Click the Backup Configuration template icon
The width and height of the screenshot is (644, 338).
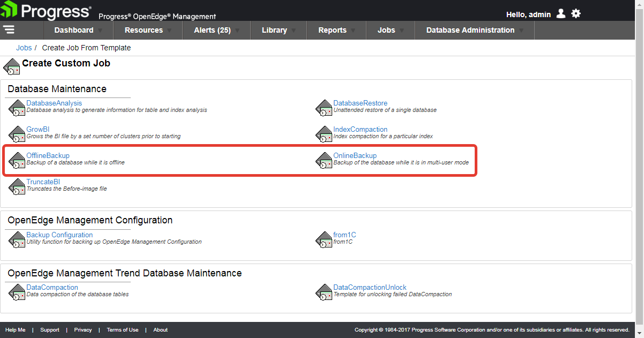[x=17, y=239]
